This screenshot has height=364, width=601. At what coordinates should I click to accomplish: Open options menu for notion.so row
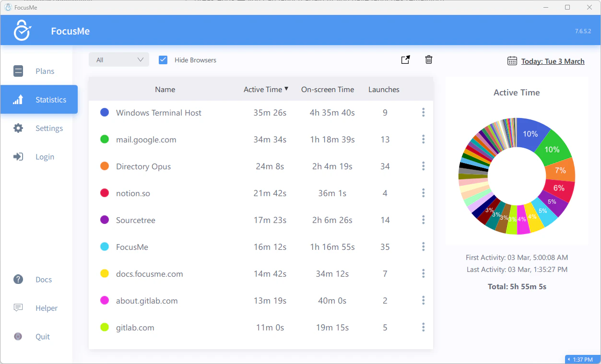click(423, 193)
